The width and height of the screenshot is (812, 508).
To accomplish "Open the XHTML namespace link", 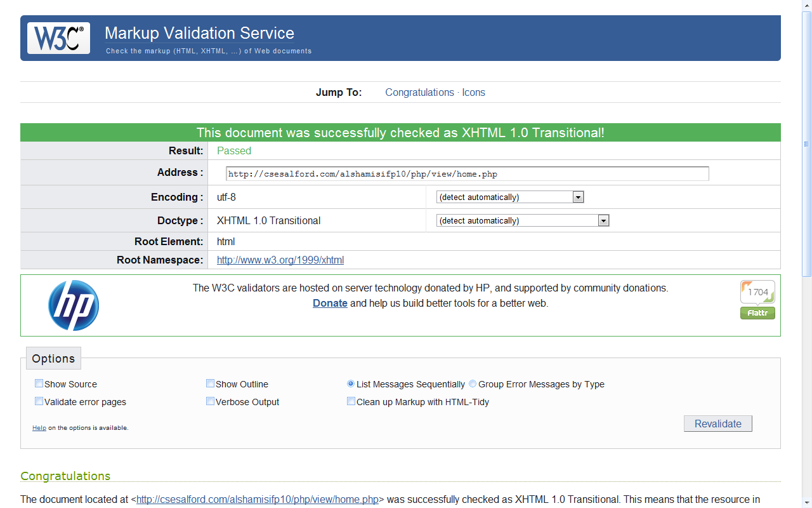I will point(280,260).
